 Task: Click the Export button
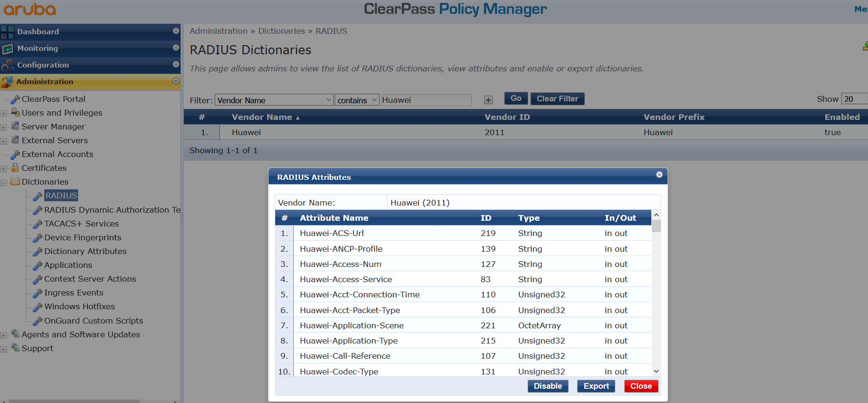[596, 386]
